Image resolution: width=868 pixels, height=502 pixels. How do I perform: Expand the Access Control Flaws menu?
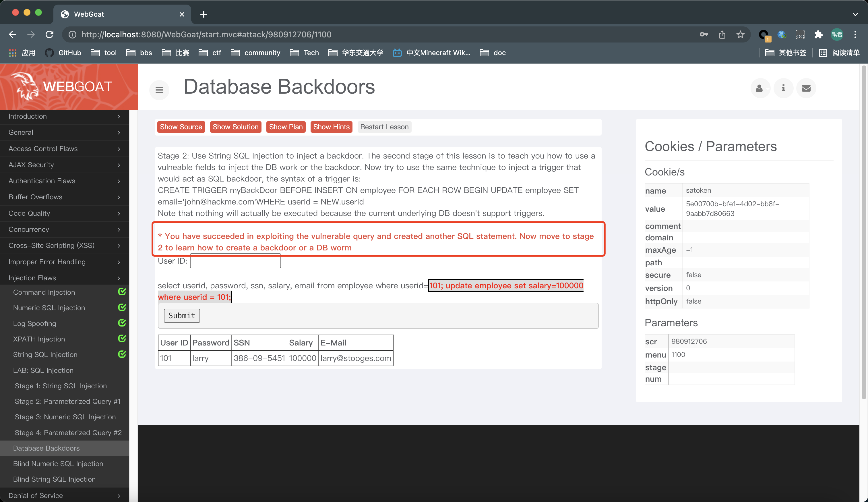65,148
